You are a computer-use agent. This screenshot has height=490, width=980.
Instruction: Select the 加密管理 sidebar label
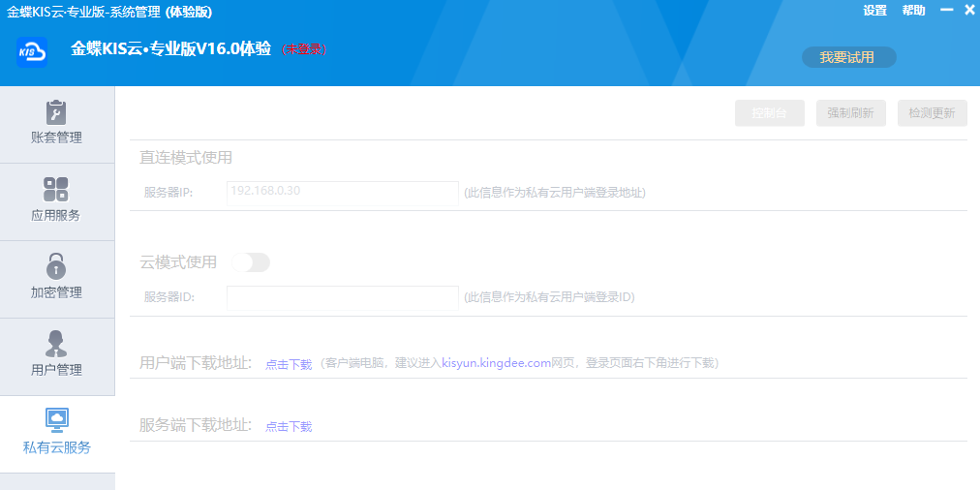click(56, 292)
